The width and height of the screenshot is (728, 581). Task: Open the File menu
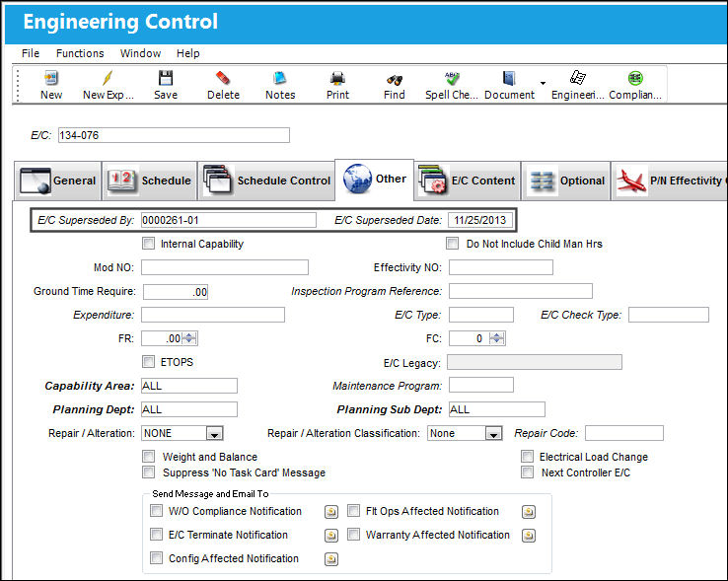click(x=31, y=53)
